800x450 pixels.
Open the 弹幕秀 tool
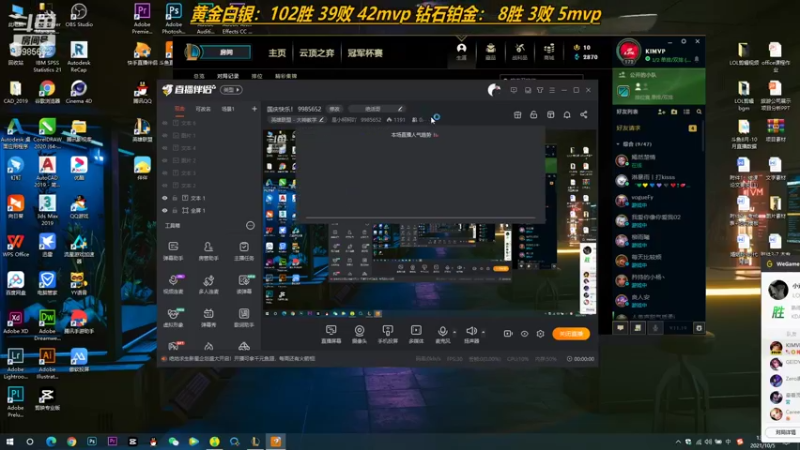click(x=208, y=317)
